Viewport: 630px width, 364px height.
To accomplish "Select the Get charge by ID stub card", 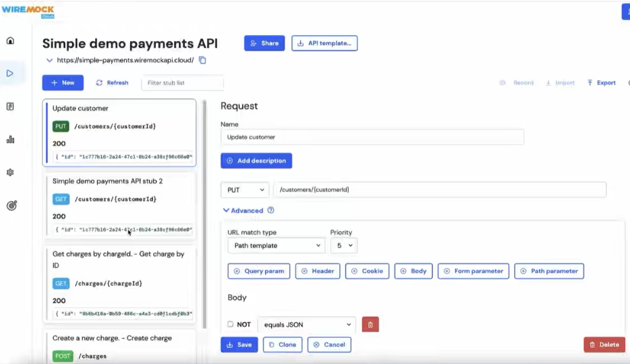I will (x=119, y=284).
